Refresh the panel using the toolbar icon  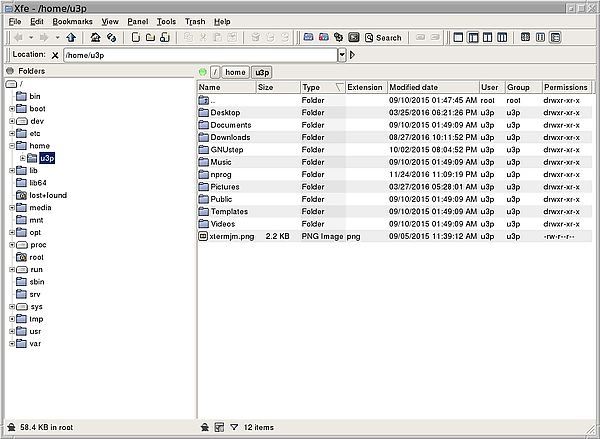(112, 38)
